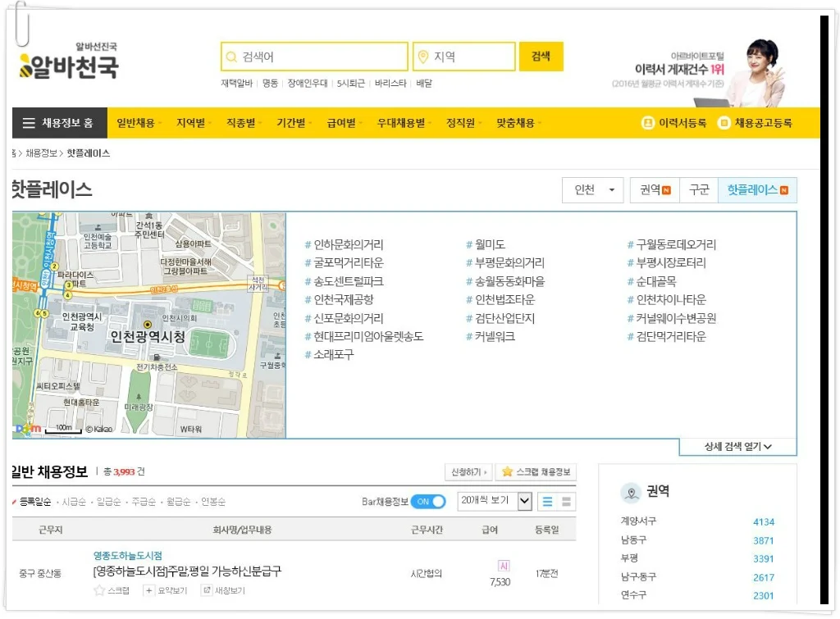Switch to compact view icon
The width and height of the screenshot is (840, 619).
(x=566, y=502)
